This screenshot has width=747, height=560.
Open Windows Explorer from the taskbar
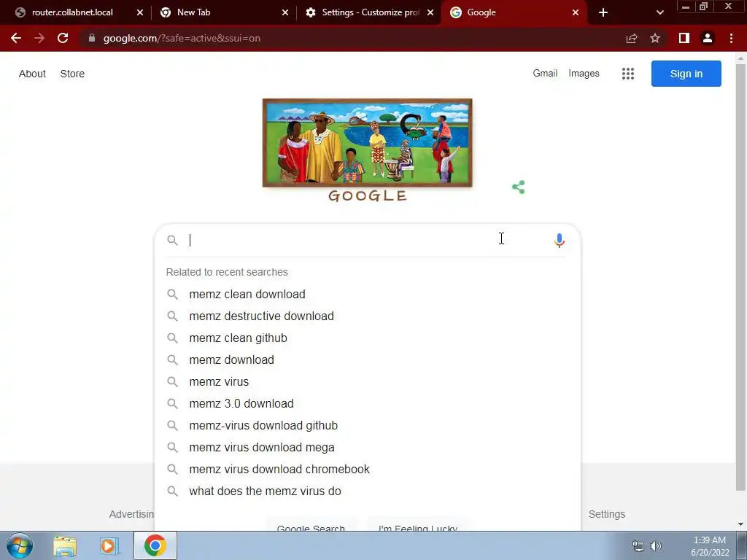65,546
